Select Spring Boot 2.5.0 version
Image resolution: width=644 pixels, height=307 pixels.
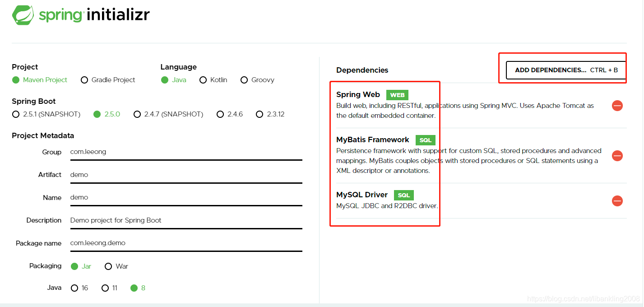(107, 114)
